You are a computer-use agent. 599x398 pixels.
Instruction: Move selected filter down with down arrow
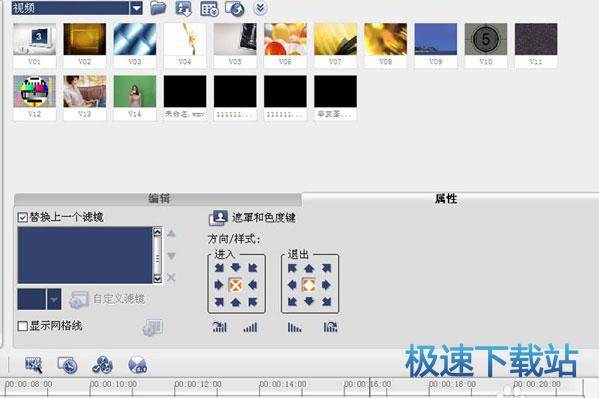pos(172,256)
